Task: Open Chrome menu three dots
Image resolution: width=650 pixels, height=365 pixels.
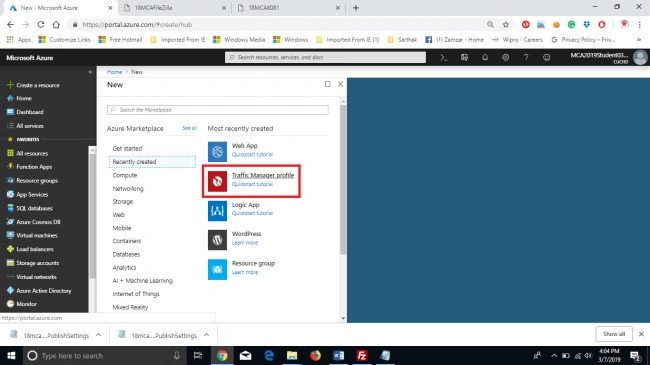Action: (640, 24)
